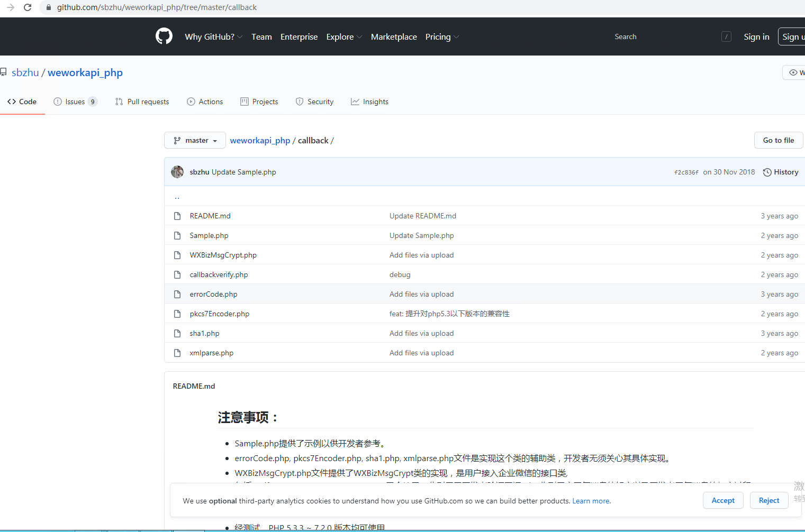
Task: Switch to the Security tab
Action: tap(314, 102)
